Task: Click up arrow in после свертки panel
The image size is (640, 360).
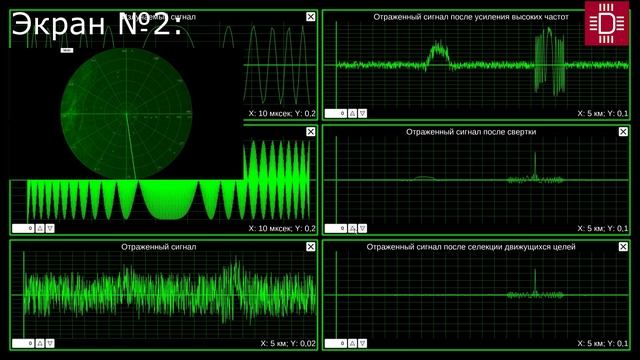Action: click(353, 229)
